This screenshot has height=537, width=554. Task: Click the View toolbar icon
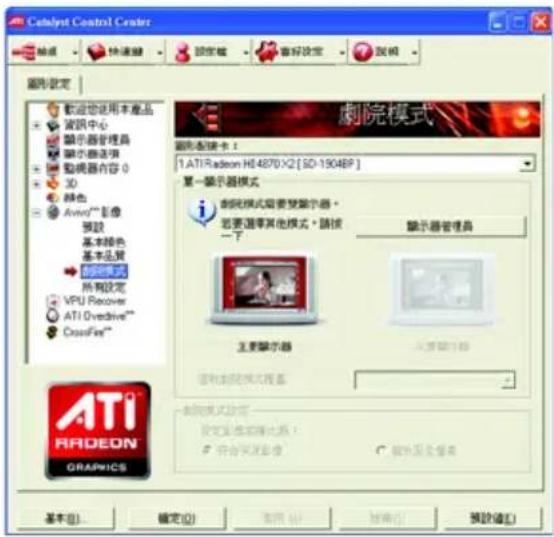(x=23, y=52)
